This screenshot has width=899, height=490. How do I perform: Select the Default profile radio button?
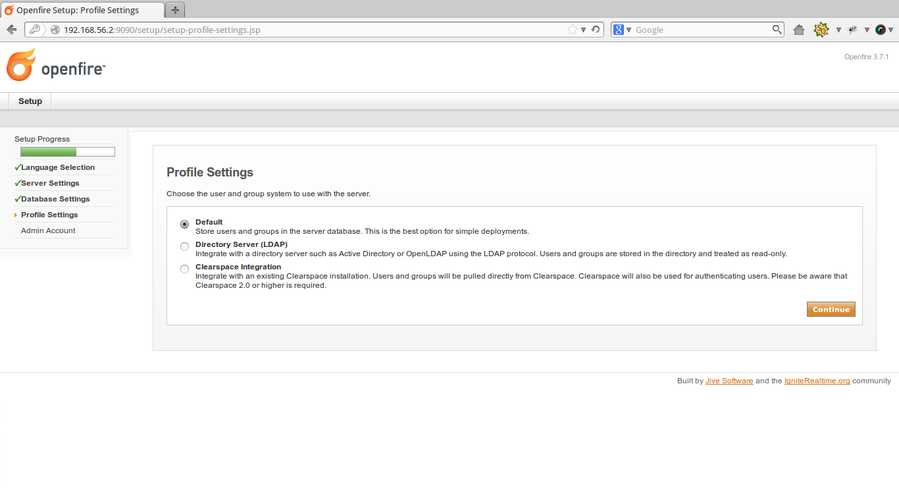pyautogui.click(x=184, y=224)
